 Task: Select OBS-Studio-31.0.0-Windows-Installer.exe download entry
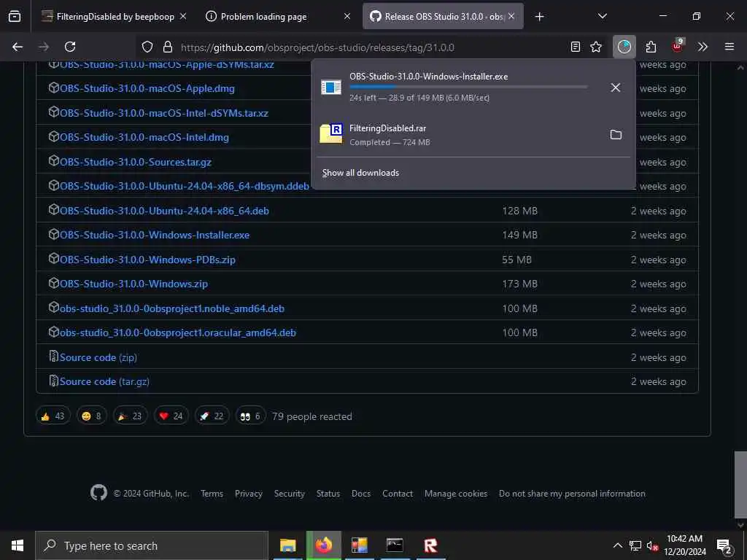(457, 87)
